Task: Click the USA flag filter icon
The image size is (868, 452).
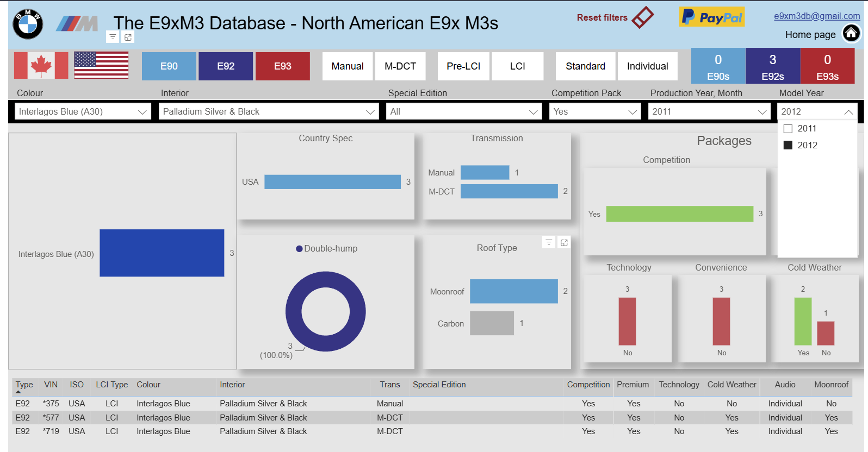Action: (x=101, y=66)
